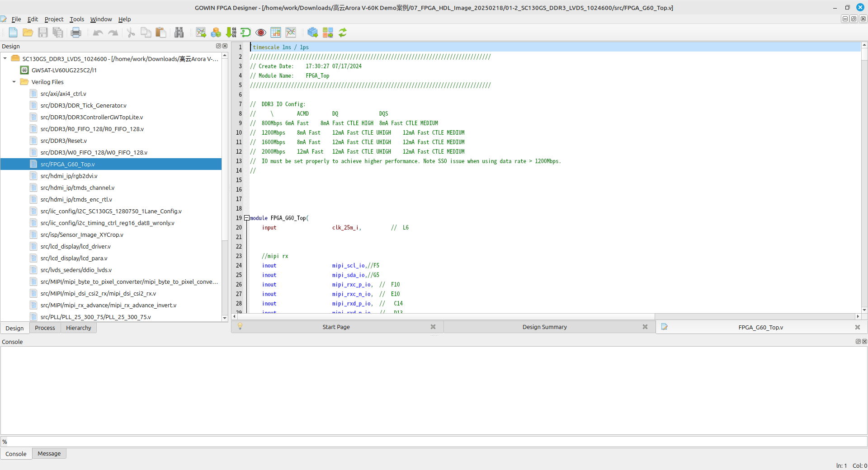Collapse the Verilog Files folder

pos(14,82)
